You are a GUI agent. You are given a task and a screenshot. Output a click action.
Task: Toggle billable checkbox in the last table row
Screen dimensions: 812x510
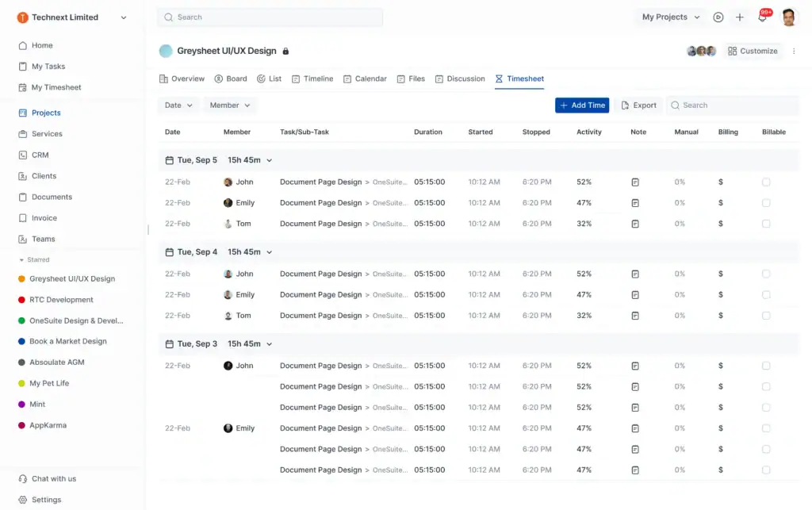pyautogui.click(x=766, y=470)
